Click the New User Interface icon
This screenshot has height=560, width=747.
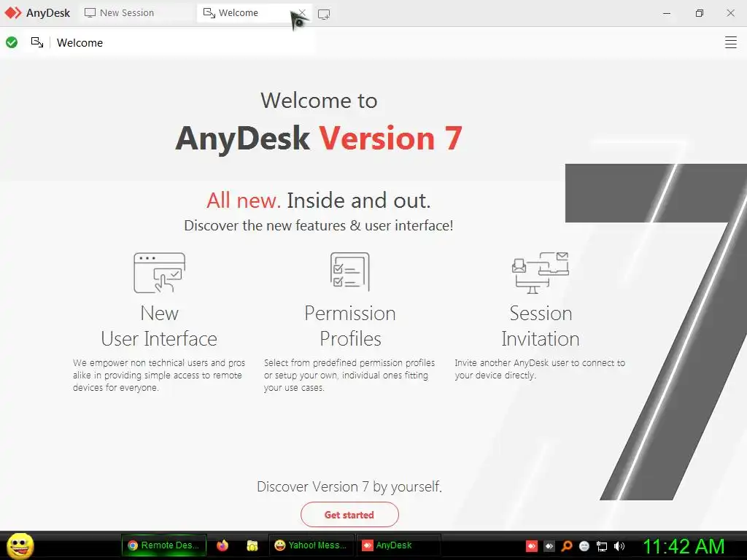click(x=159, y=273)
